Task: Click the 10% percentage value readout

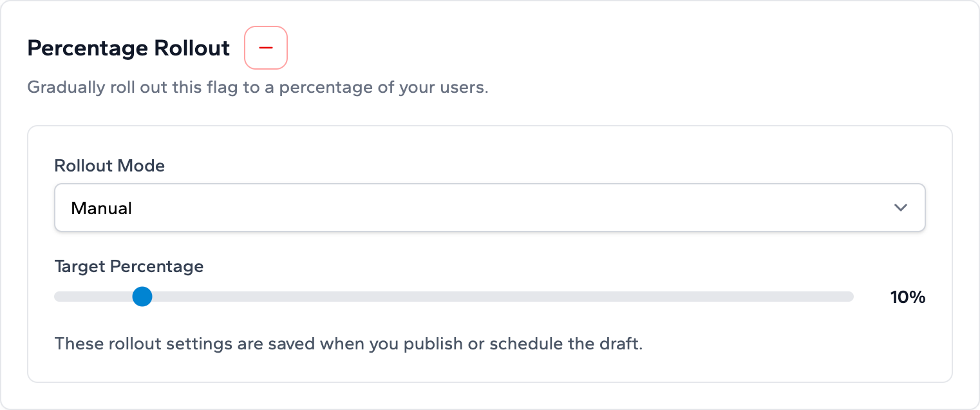Action: [907, 297]
